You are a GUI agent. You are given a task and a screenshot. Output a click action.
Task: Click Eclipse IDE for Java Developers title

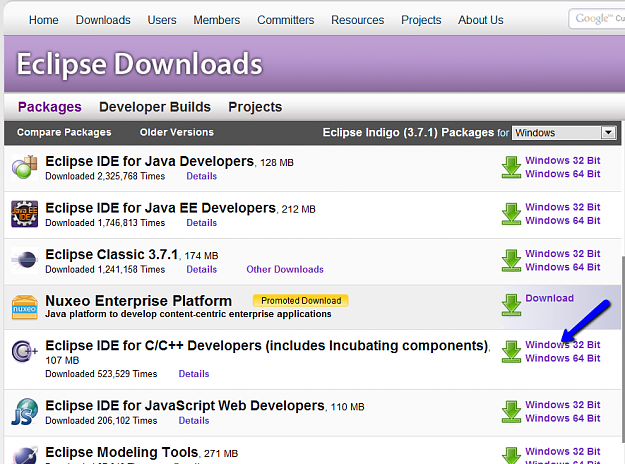[x=149, y=161]
